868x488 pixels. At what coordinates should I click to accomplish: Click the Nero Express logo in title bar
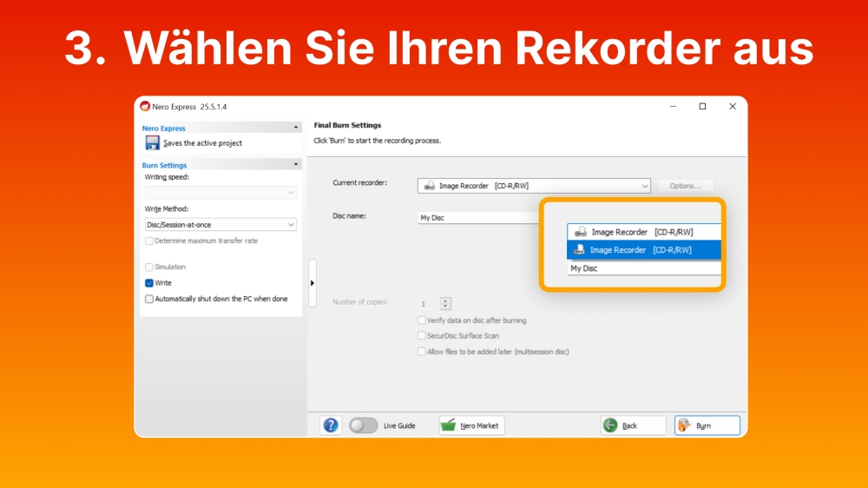coord(144,107)
